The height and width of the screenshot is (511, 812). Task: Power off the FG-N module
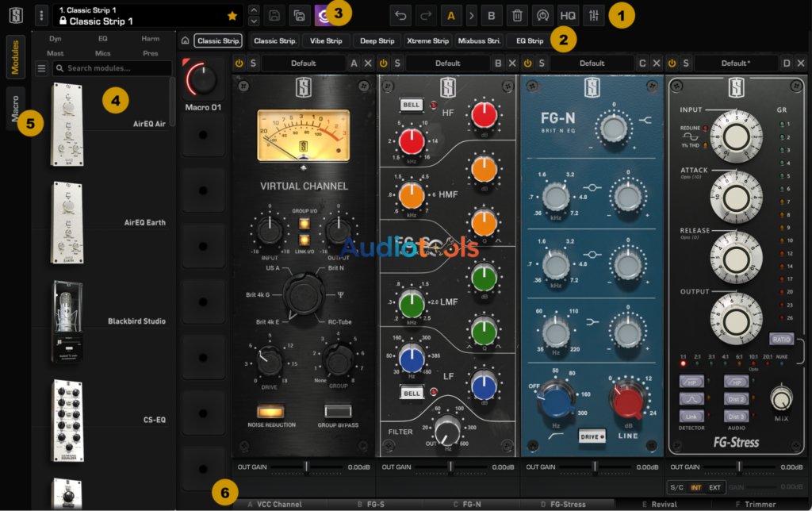tap(528, 63)
